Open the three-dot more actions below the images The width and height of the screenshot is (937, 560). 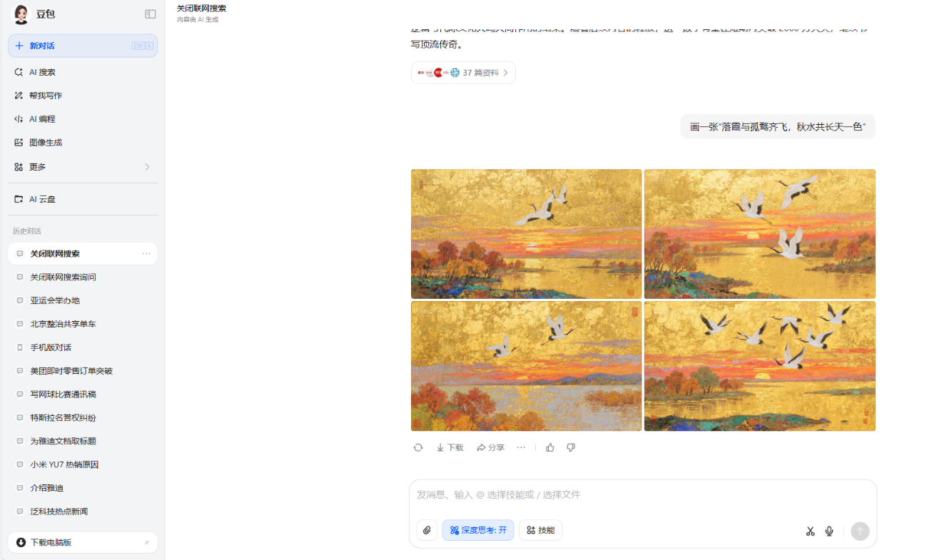[x=521, y=447]
